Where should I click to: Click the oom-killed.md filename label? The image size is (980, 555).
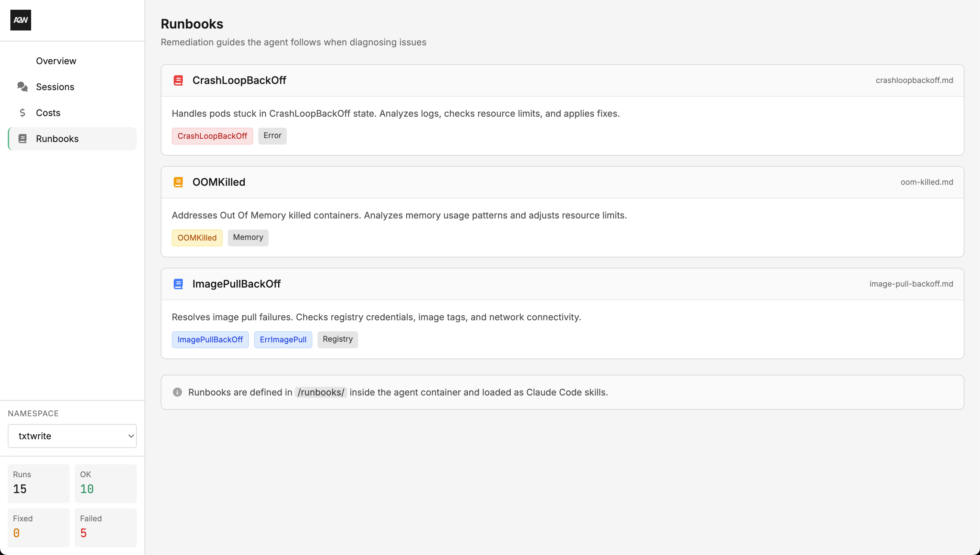(926, 182)
